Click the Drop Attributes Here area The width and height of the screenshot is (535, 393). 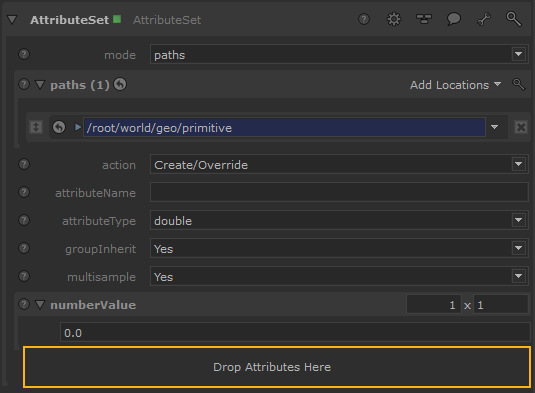click(x=277, y=367)
